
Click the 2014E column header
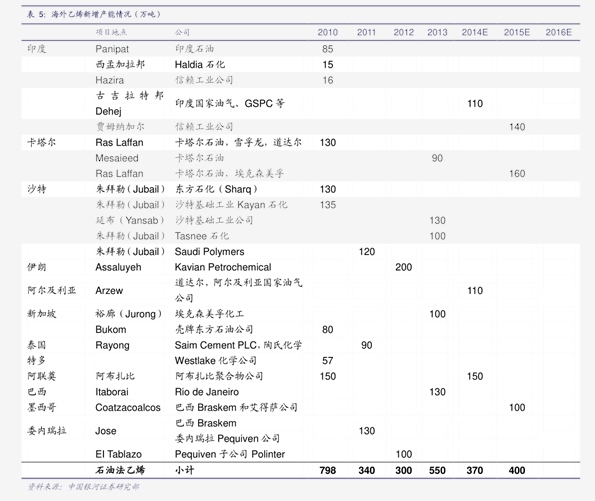(x=475, y=32)
